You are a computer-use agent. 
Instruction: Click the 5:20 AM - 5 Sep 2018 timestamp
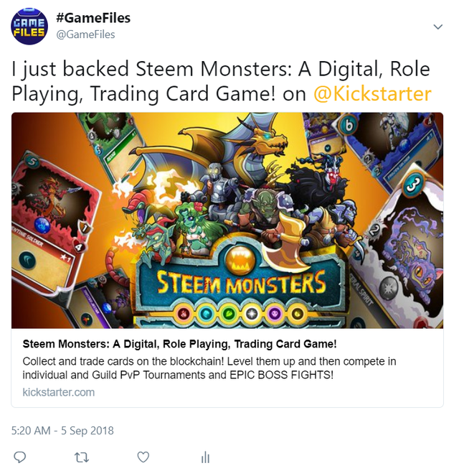coord(62,431)
